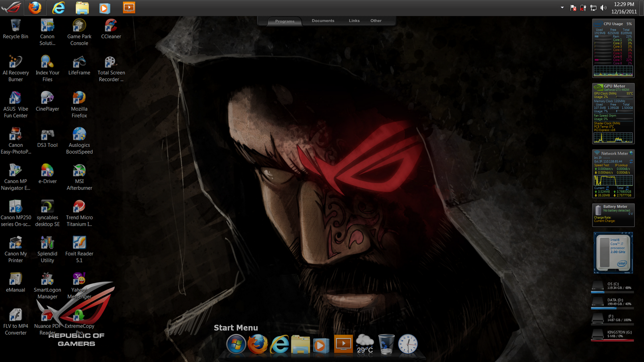Launch Foxit Reader 5.1 shortcut
The image size is (644, 362).
tap(79, 249)
